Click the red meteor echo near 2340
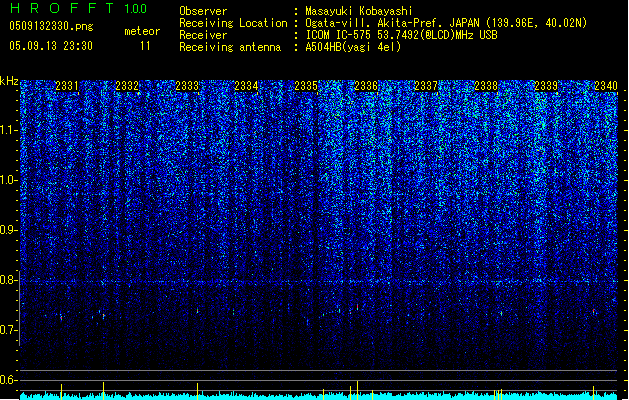 coord(593,311)
